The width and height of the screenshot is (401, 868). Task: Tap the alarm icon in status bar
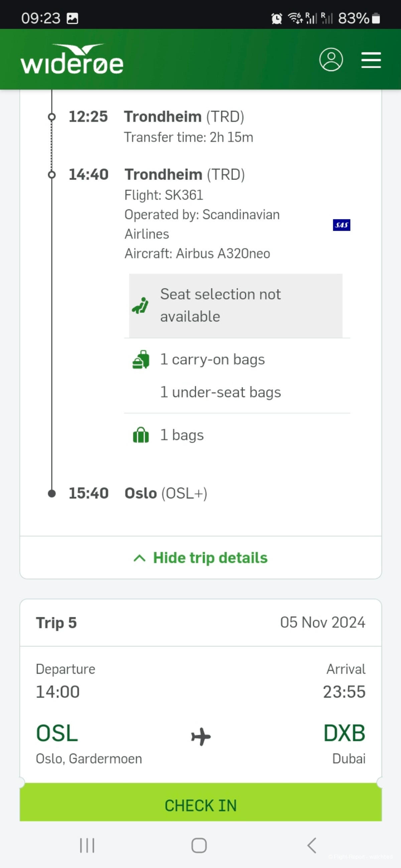[277, 18]
